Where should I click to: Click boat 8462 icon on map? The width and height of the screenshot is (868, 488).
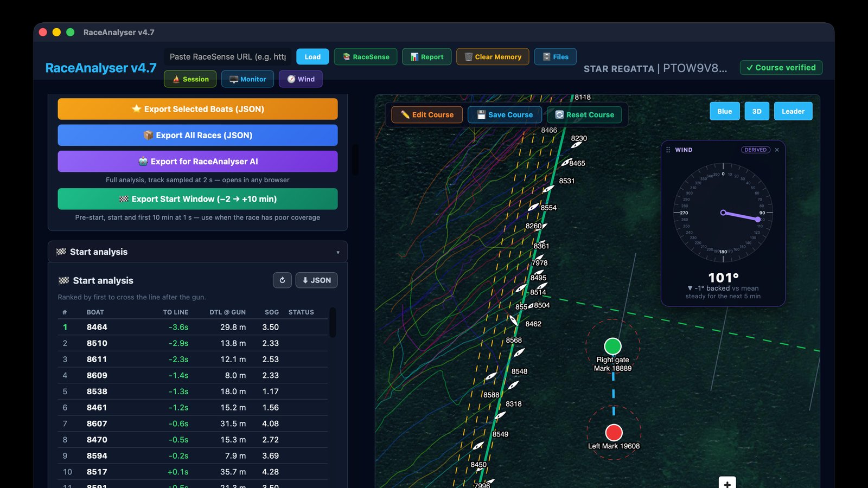click(x=514, y=320)
